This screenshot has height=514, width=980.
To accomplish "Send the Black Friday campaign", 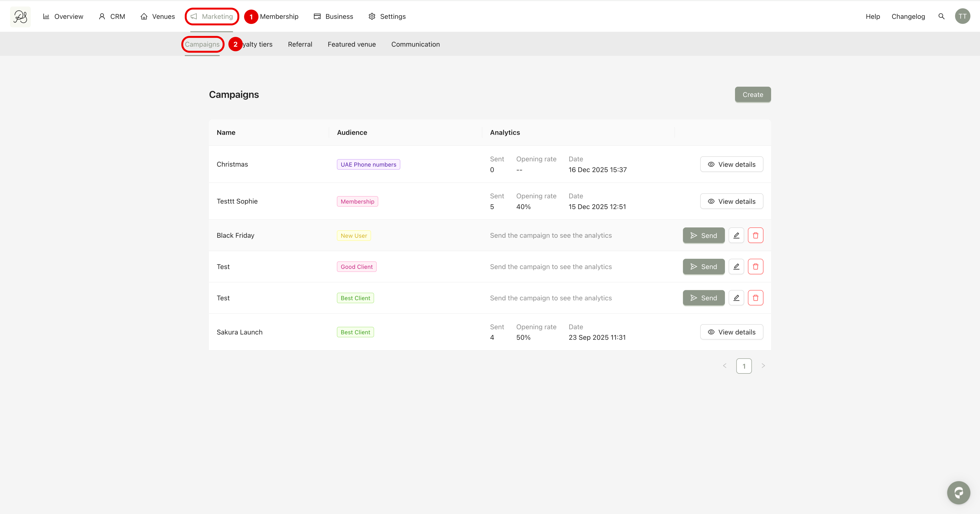I will pos(703,235).
